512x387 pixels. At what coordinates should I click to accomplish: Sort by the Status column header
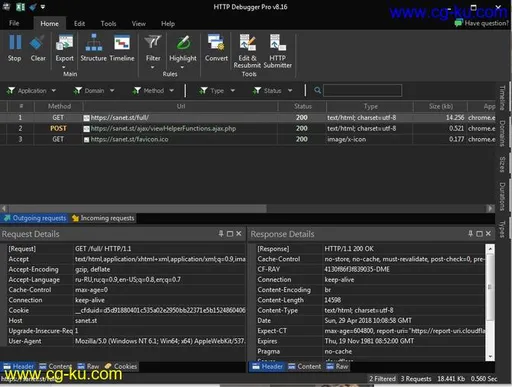[x=302, y=106]
